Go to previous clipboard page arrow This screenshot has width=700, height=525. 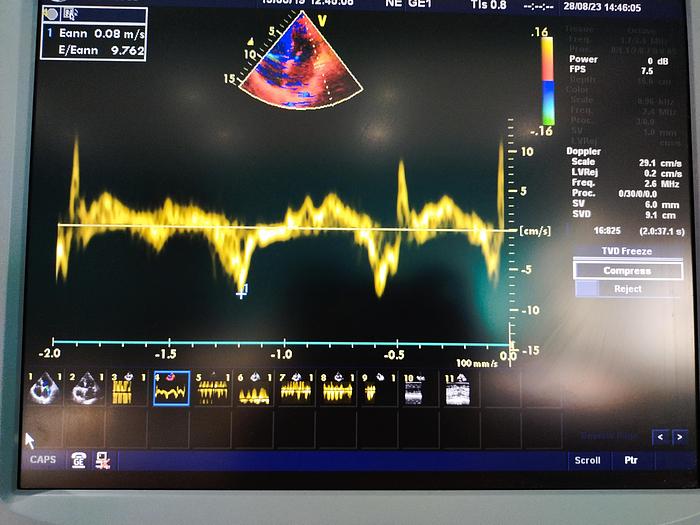(x=660, y=437)
